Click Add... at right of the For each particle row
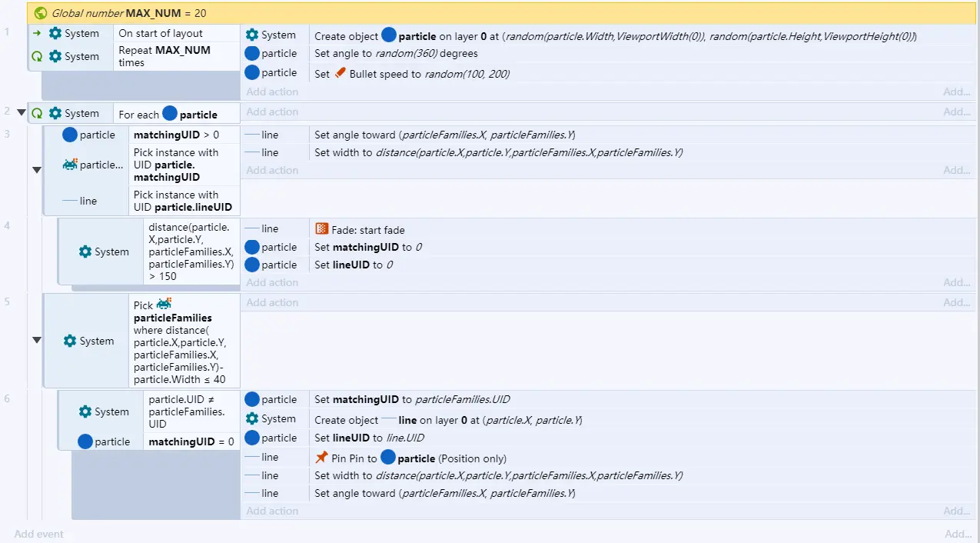Image resolution: width=980 pixels, height=543 pixels. [958, 112]
